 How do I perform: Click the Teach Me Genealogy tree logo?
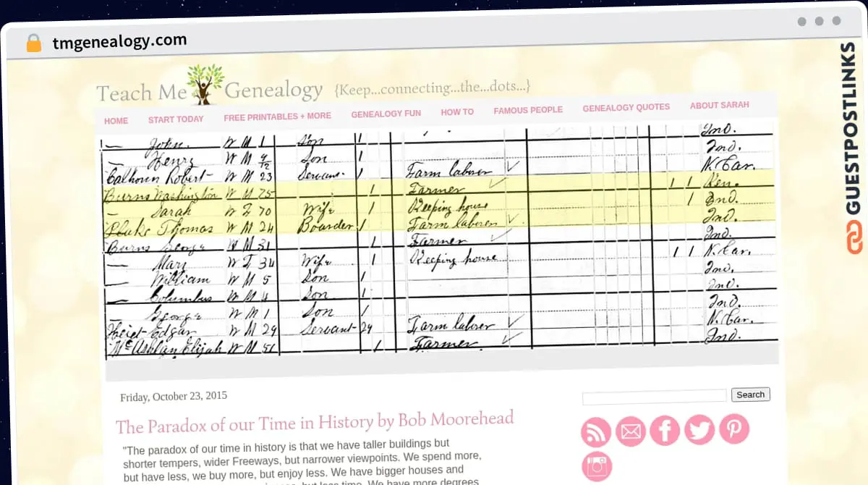coord(205,83)
